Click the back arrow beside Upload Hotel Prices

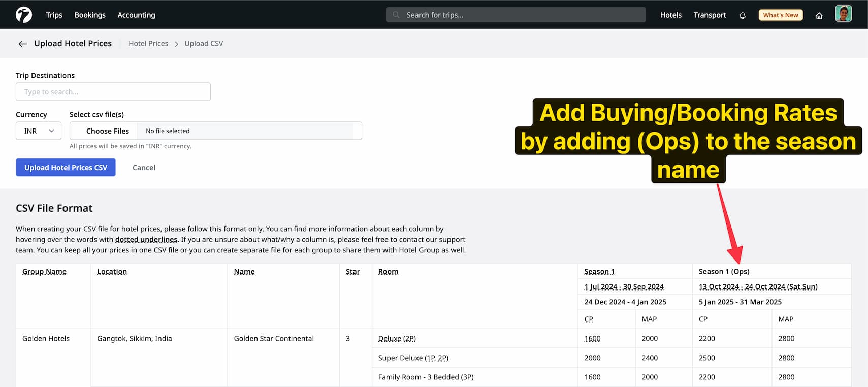coord(22,44)
